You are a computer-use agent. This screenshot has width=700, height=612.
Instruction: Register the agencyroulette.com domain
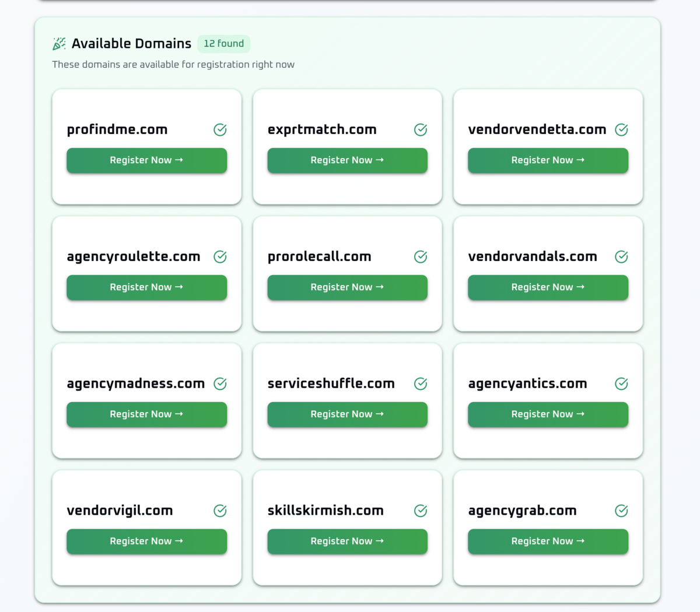[x=146, y=287]
